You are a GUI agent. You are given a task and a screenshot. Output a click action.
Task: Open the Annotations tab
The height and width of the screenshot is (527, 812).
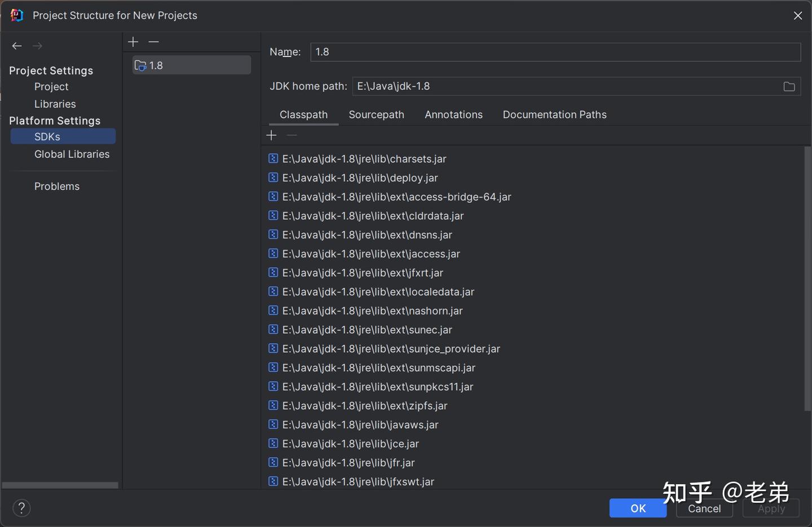453,114
